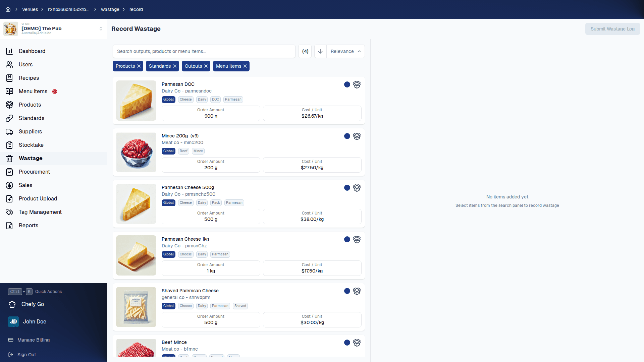
Task: Click the Parmesan DOC title
Action: (178, 84)
